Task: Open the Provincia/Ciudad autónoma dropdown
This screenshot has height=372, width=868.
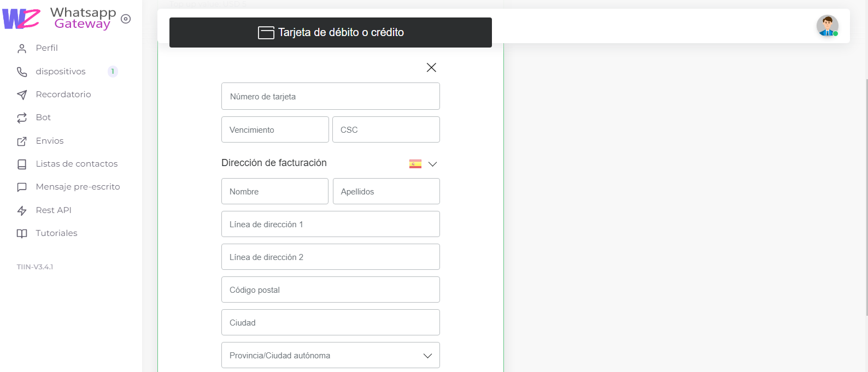Action: (330, 356)
